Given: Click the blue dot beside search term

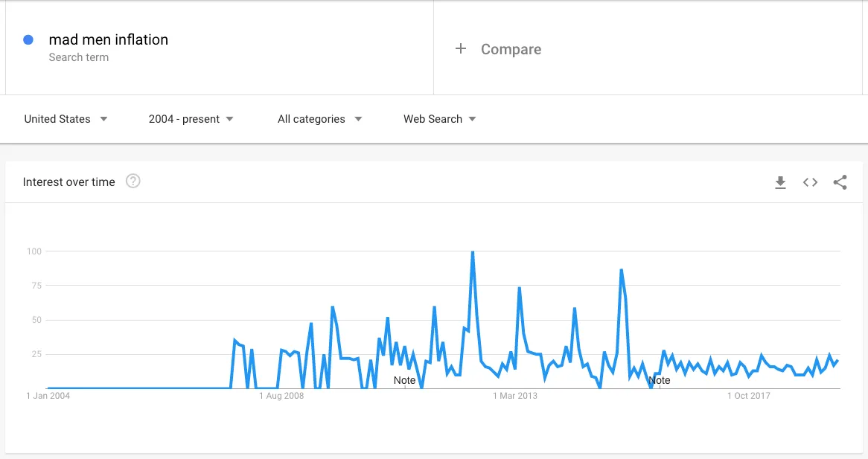Looking at the screenshot, I should click(x=28, y=40).
